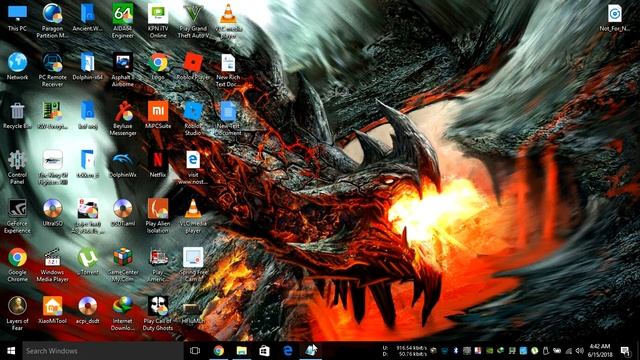The image size is (640, 360).
Task: Select the PC Remote Receiver icon
Action: 52,69
